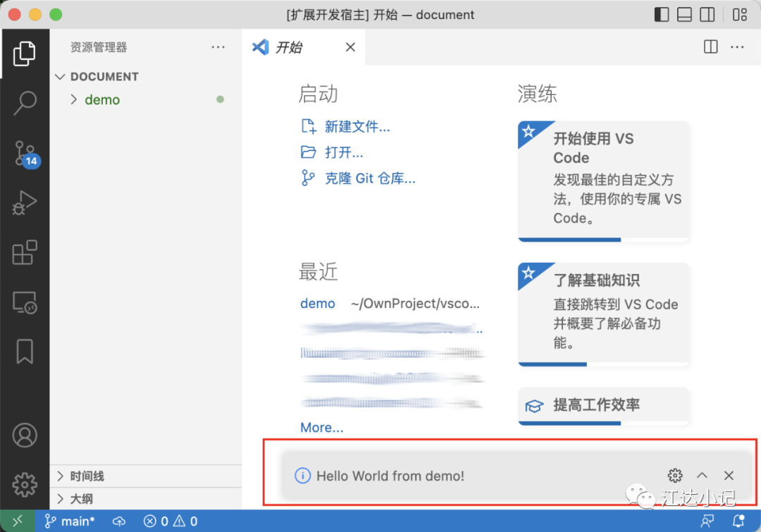
Task: Click the Hello World from demo! message text
Action: (x=390, y=476)
